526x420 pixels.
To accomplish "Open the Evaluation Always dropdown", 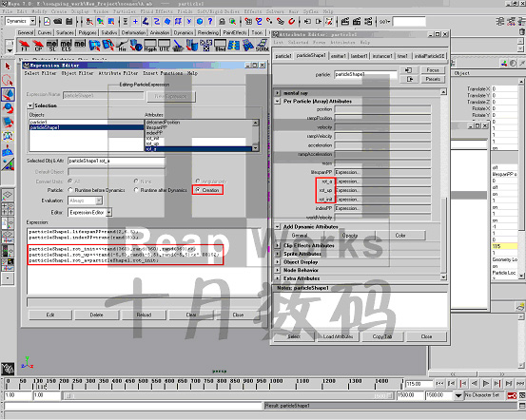I will (99, 200).
